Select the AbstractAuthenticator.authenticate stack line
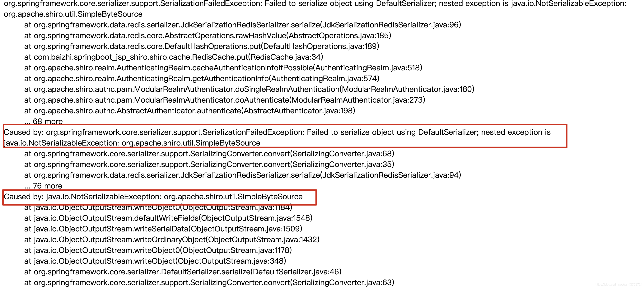The height and width of the screenshot is (288, 644). (x=189, y=111)
